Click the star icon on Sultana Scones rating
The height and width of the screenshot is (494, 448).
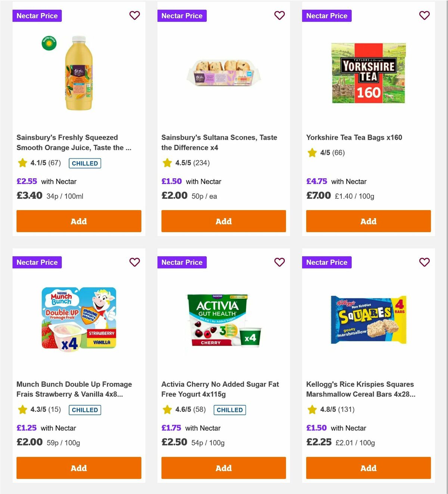pos(167,163)
